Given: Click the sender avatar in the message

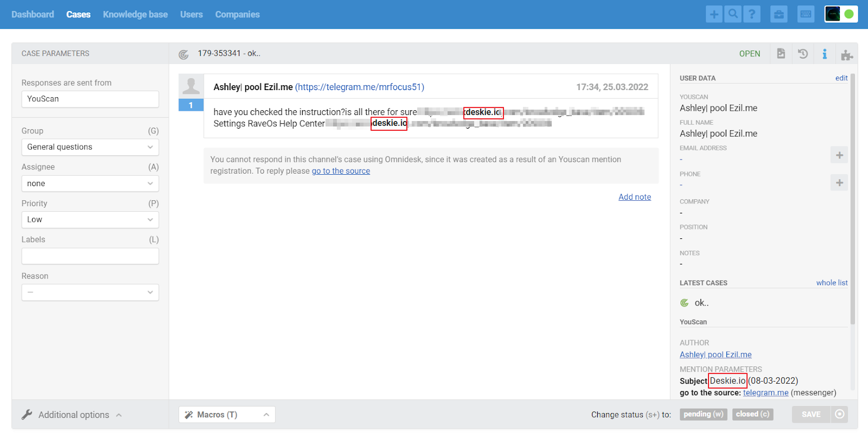Looking at the screenshot, I should 191,86.
